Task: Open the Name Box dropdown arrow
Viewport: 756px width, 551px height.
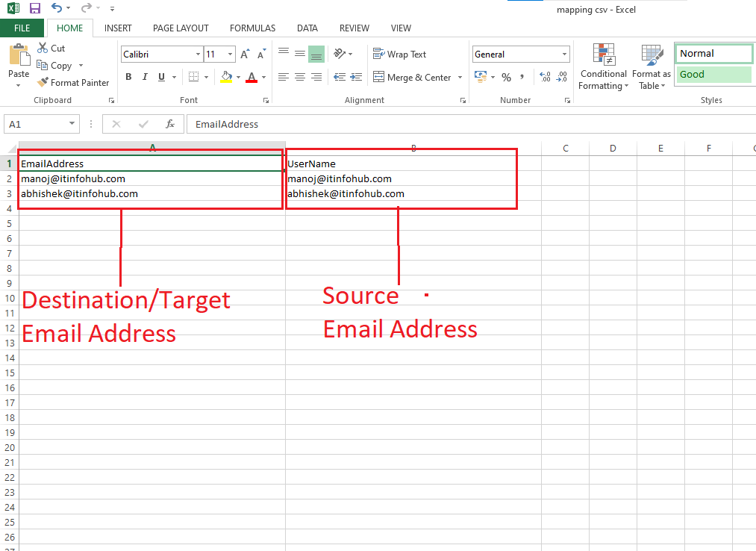Action: pos(72,123)
